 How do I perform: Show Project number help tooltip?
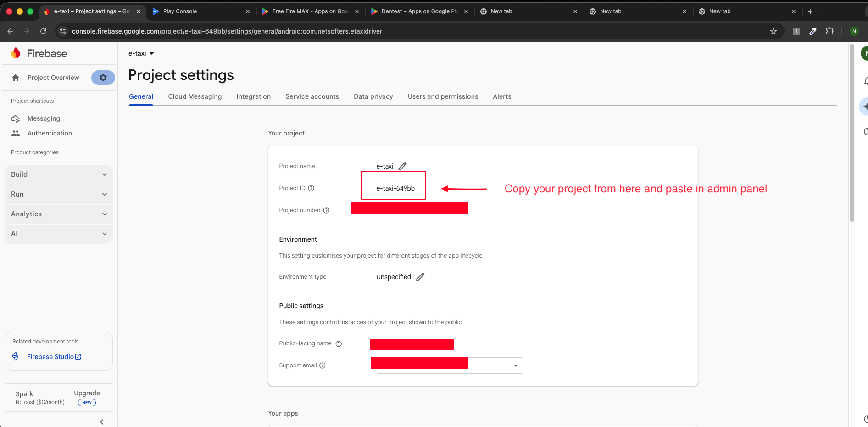pyautogui.click(x=326, y=210)
